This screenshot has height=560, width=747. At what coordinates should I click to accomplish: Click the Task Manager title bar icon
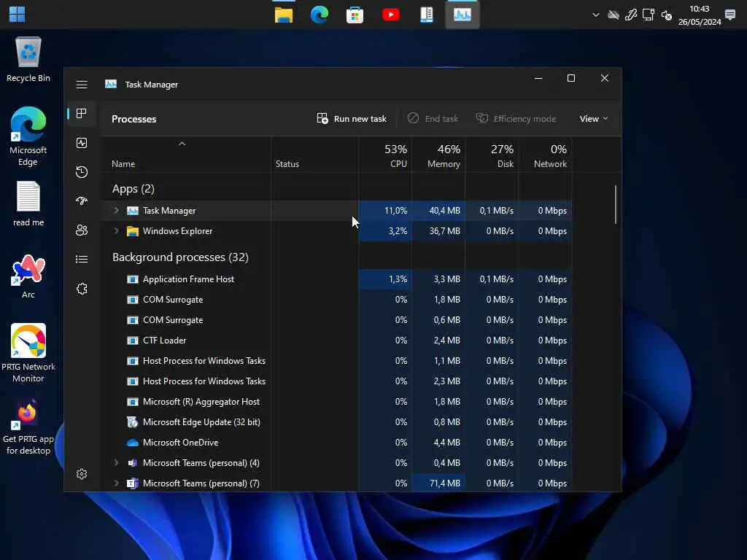click(x=111, y=85)
